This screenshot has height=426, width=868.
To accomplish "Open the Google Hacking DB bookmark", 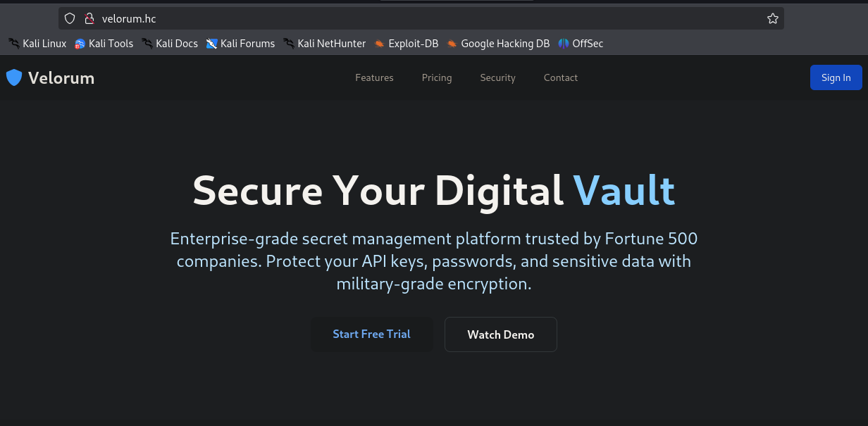I will click(498, 44).
